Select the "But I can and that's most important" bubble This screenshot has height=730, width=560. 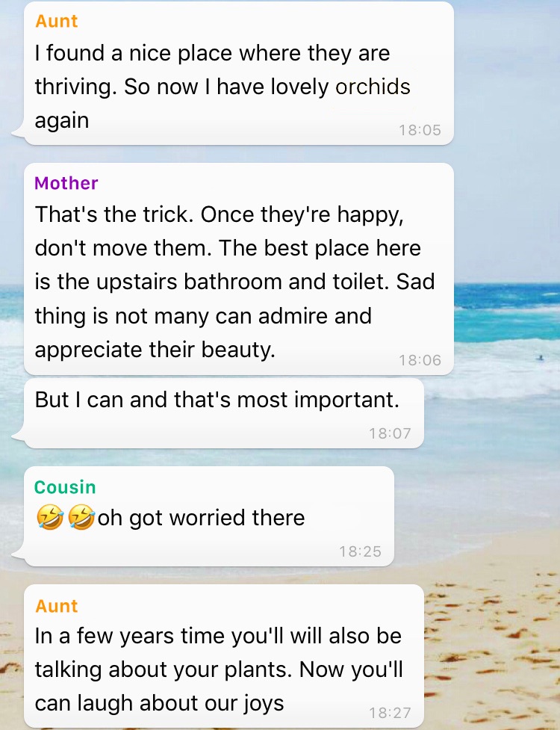click(x=224, y=413)
